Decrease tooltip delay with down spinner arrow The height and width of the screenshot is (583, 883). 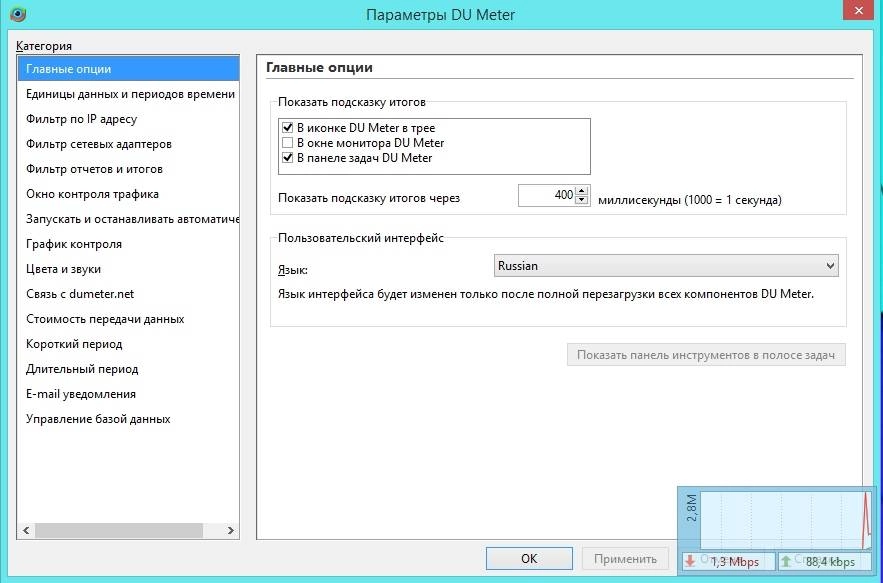coord(582,200)
